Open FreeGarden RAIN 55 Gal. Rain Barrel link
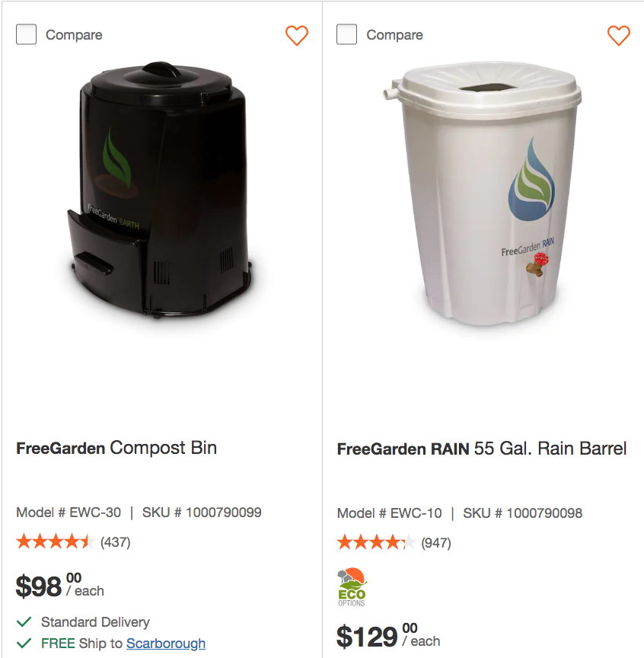644x658 pixels. click(x=482, y=449)
